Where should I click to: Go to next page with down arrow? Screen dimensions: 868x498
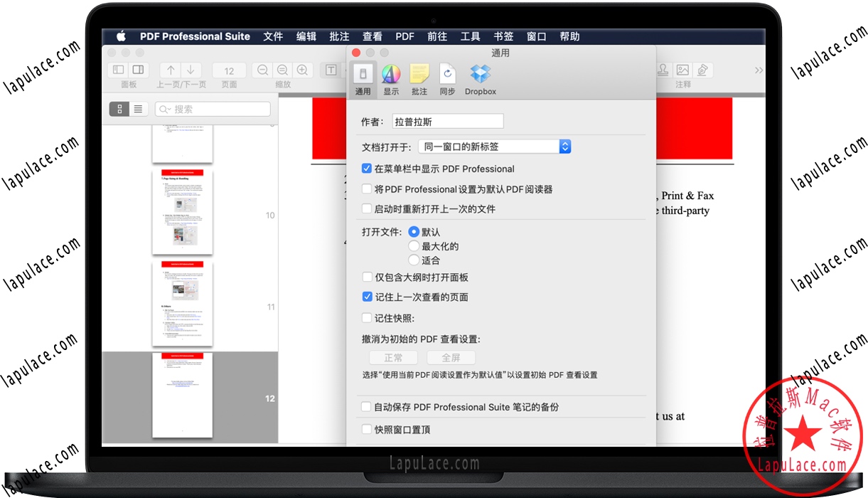click(x=192, y=70)
